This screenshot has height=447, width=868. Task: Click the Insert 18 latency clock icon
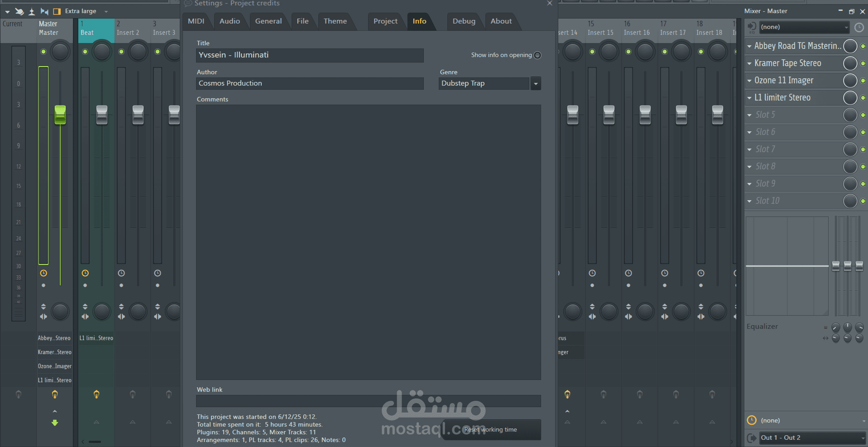coord(701,273)
